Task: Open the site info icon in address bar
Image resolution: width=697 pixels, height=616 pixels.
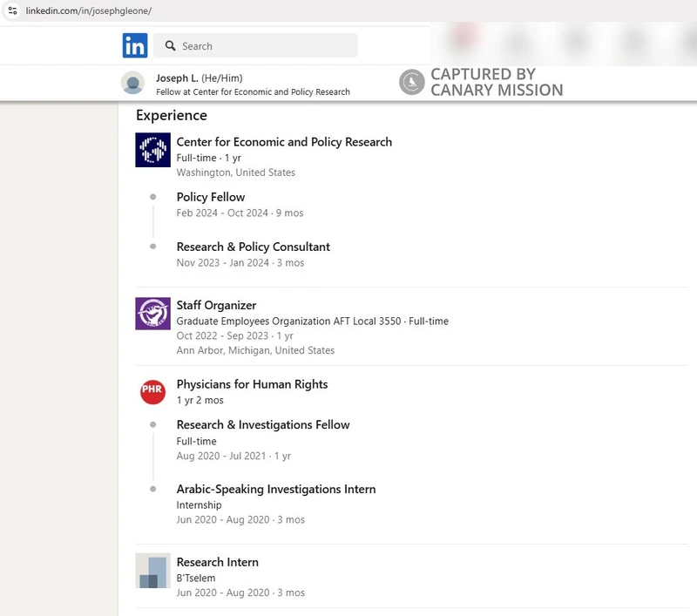Action: pyautogui.click(x=12, y=10)
